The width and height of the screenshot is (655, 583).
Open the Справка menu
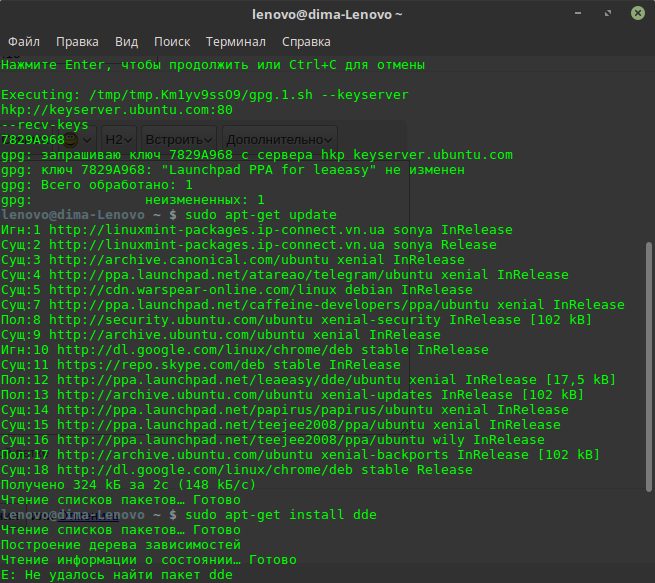(306, 42)
